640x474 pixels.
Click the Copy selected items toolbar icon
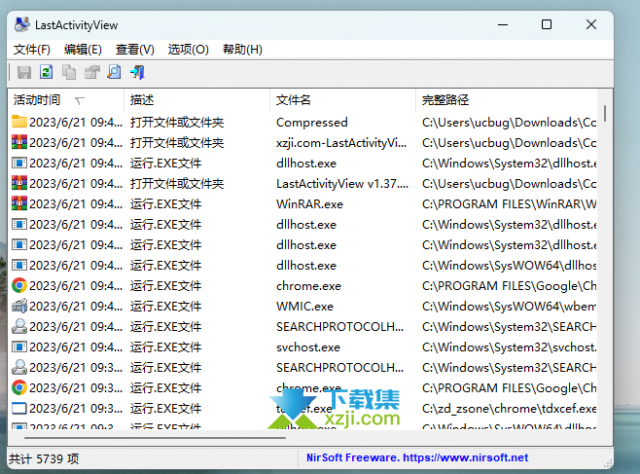point(69,72)
